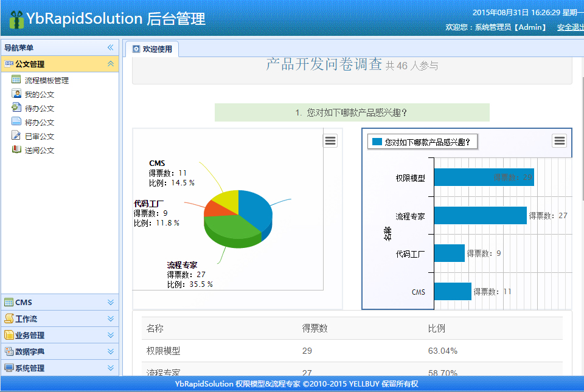Switch to the 欢迎使用 tab
The width and height of the screenshot is (584, 392).
[x=152, y=49]
